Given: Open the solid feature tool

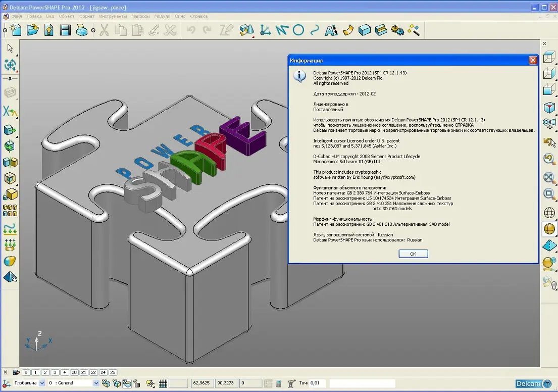Looking at the screenshot, I should pyautogui.click(x=381, y=30).
